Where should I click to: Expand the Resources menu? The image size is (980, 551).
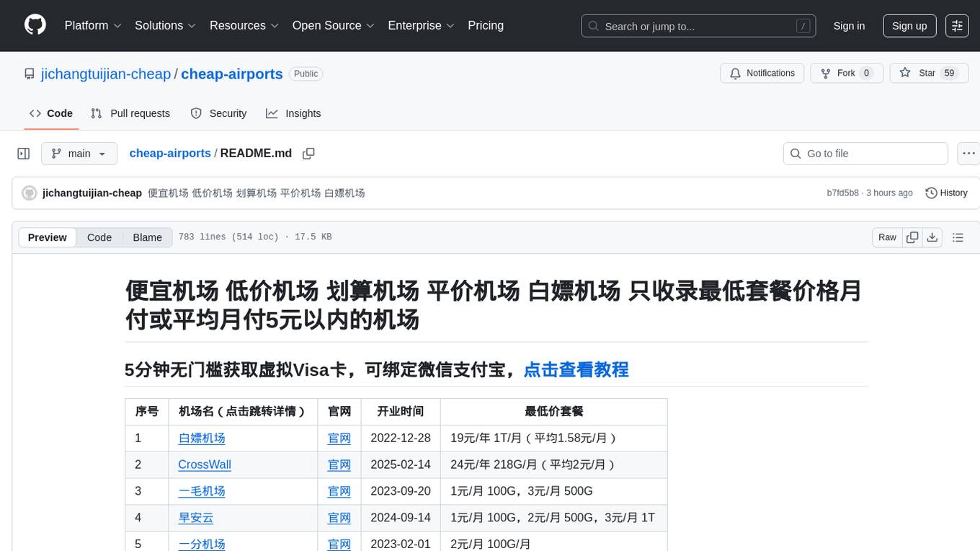[x=244, y=25]
